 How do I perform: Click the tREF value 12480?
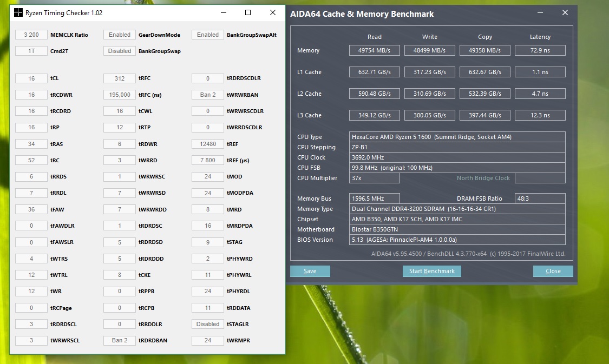tap(208, 144)
